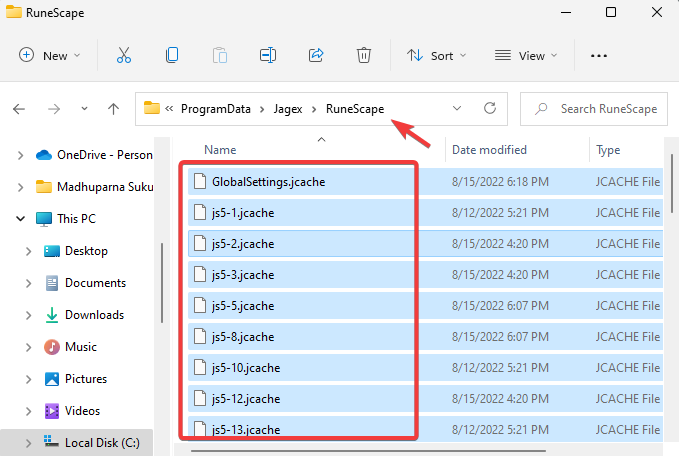
Task: Expand the chevron after ProgramData breadcrumb
Action: coord(262,109)
